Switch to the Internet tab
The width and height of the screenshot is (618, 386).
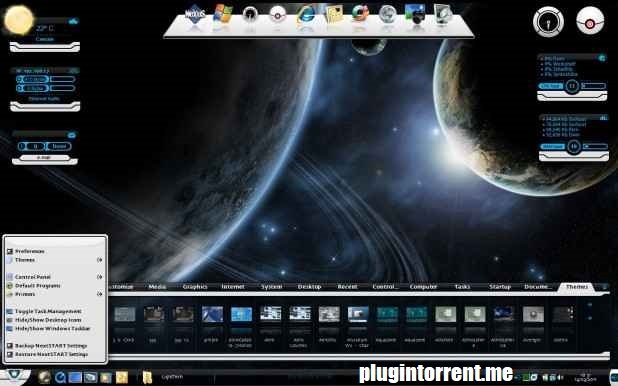coord(233,287)
